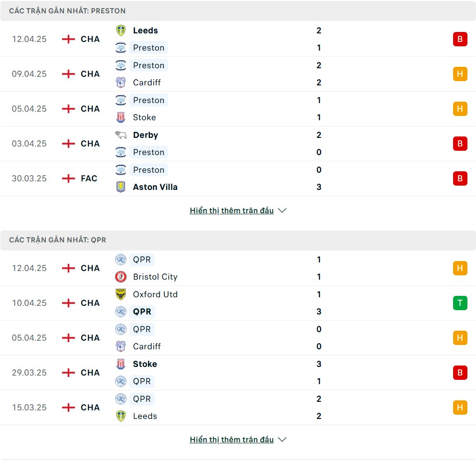Viewport: 476px width, 460px height.
Task: Click the Oxford Utd crest
Action: [x=121, y=294]
